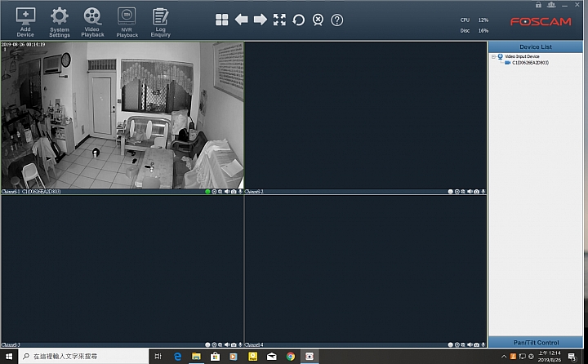Toggle Channel-2 speaker audio
588x364 pixels.
[470, 192]
